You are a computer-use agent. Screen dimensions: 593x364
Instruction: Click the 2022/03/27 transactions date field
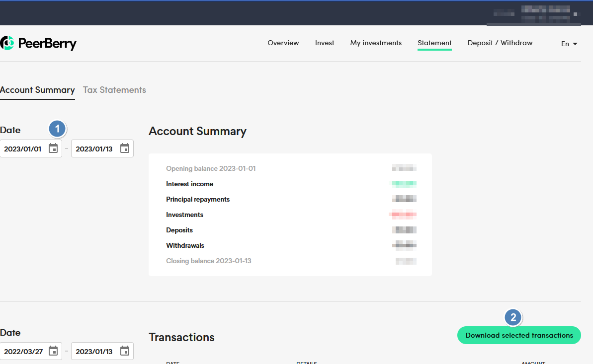tap(24, 352)
